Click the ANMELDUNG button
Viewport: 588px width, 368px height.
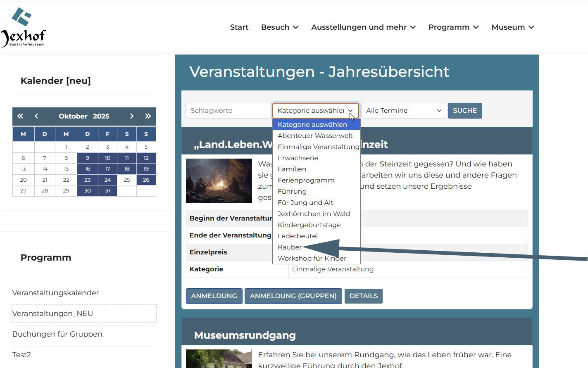pos(214,296)
